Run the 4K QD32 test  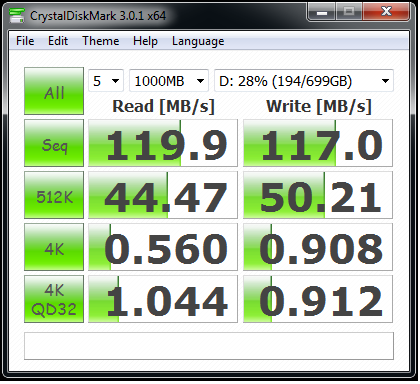coord(54,299)
